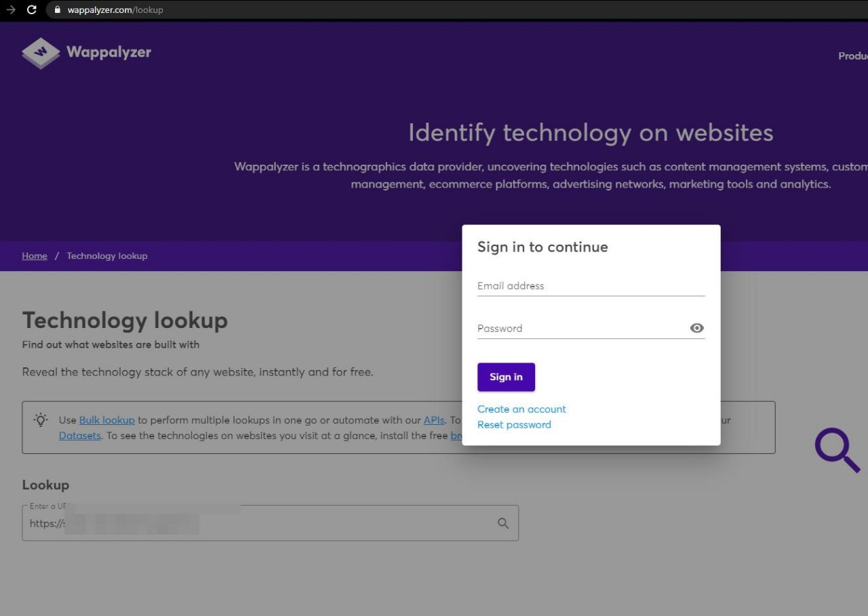Click the large purple magnifier icon
This screenshot has height=616, width=868.
point(837,450)
